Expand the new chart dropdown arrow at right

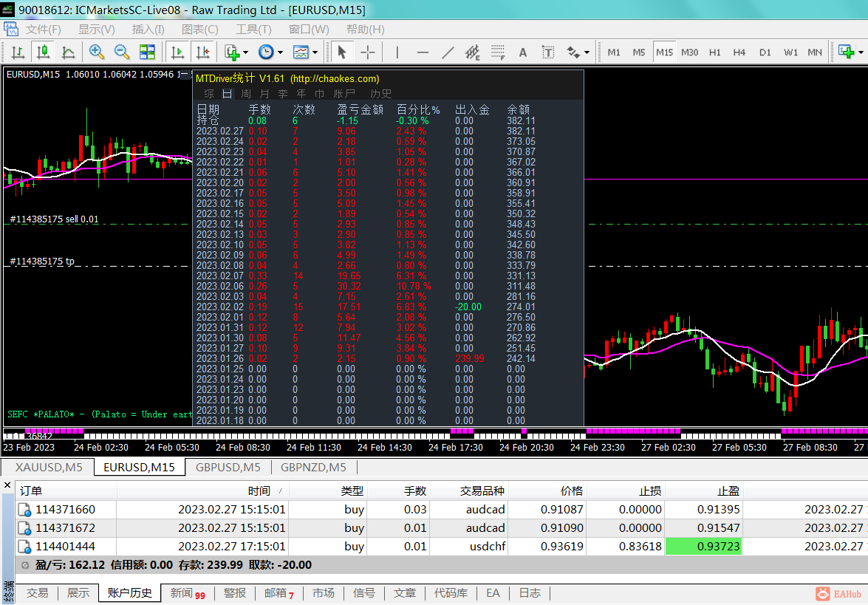point(861,52)
